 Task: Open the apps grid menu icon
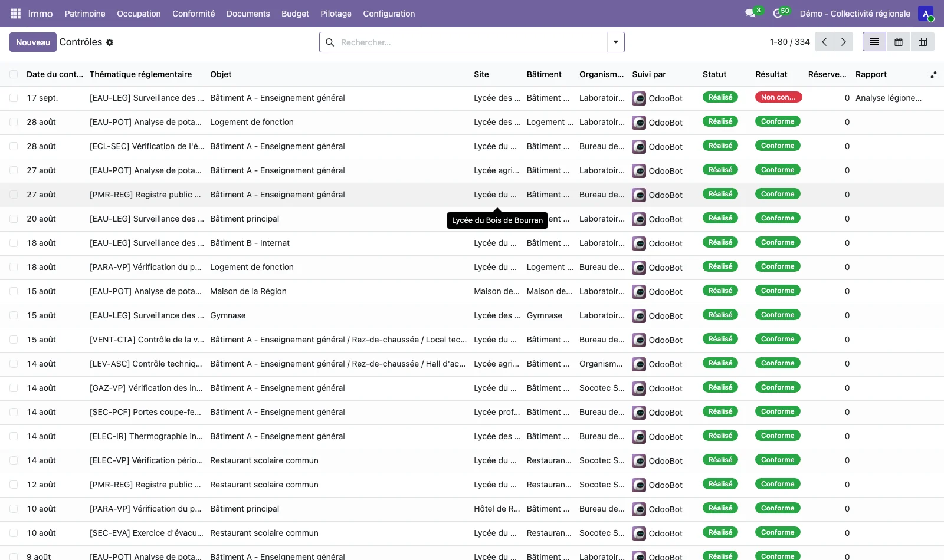pyautogui.click(x=15, y=14)
